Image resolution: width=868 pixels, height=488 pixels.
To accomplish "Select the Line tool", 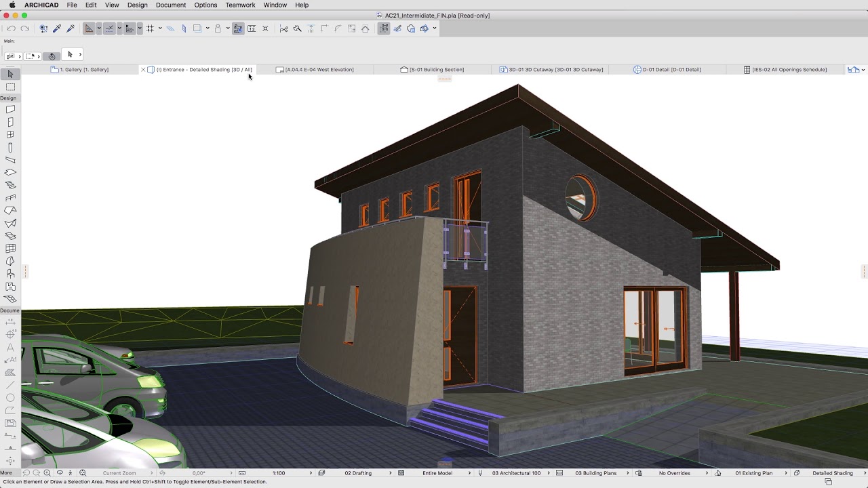I will [x=10, y=385].
